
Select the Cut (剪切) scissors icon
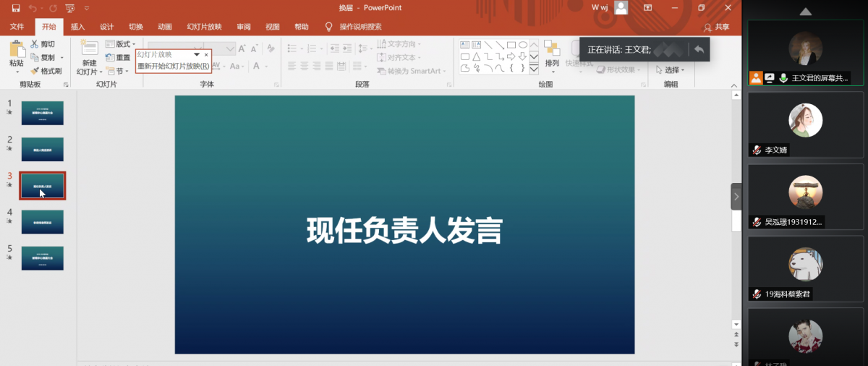click(x=35, y=44)
